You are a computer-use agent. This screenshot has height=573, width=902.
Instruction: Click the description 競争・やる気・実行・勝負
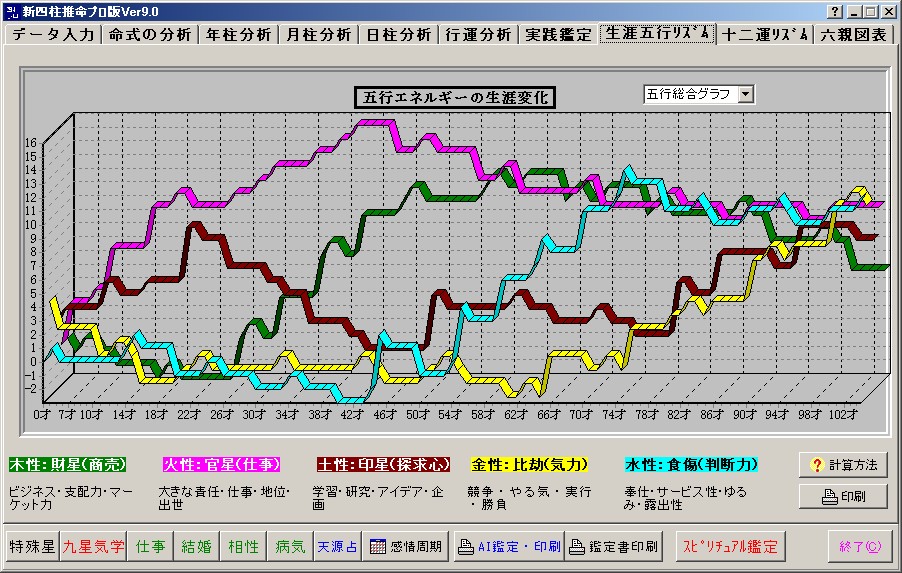pos(529,498)
